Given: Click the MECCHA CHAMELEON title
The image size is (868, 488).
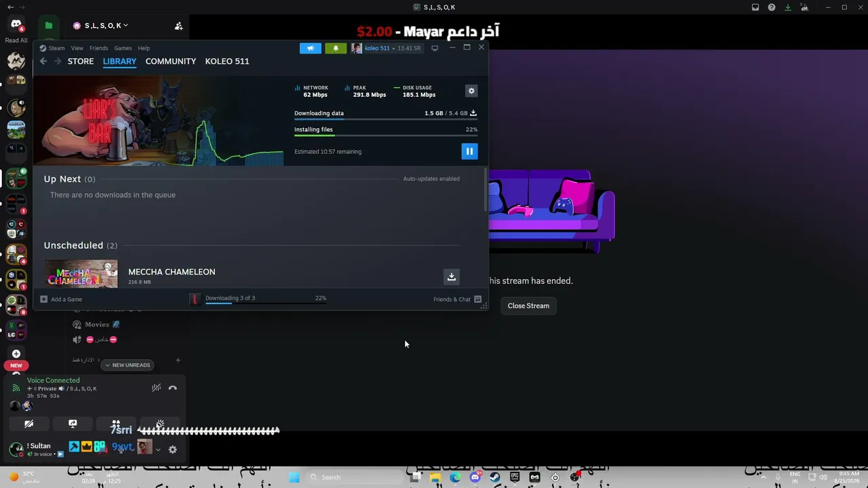Looking at the screenshot, I should click(x=172, y=272).
